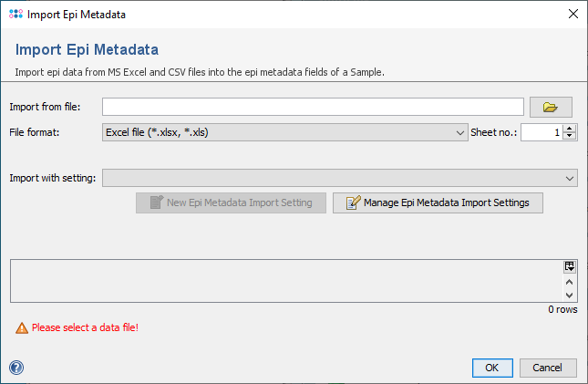Screen dimensions: 588x384
Task: Click inside the empty preview table area
Action: (283, 281)
